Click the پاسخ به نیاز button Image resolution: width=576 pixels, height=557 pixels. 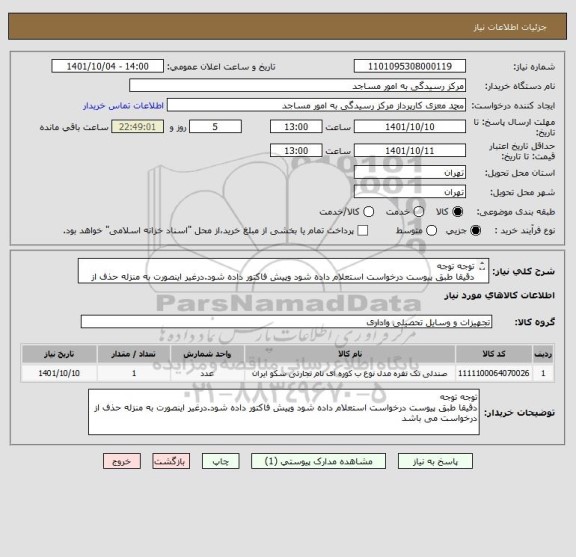(435, 461)
